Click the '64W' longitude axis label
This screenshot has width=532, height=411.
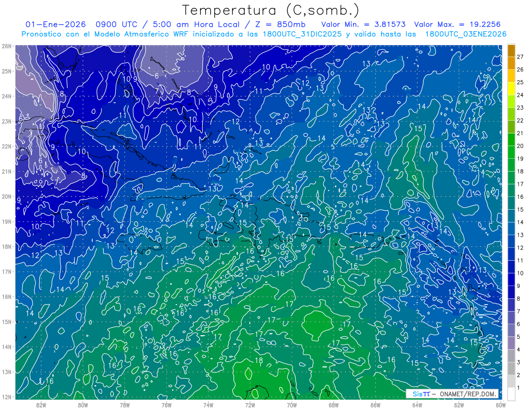(x=417, y=405)
